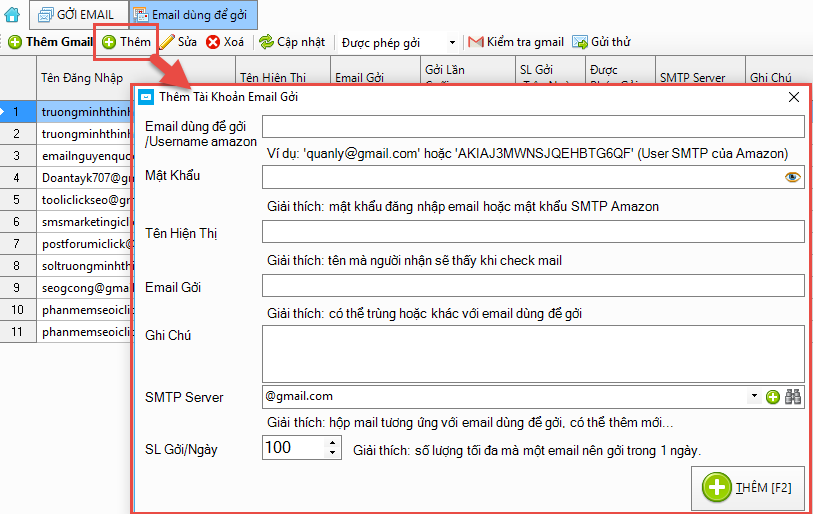The image size is (813, 514).
Task: Select row 9 seogcong entry
Action: (x=86, y=288)
